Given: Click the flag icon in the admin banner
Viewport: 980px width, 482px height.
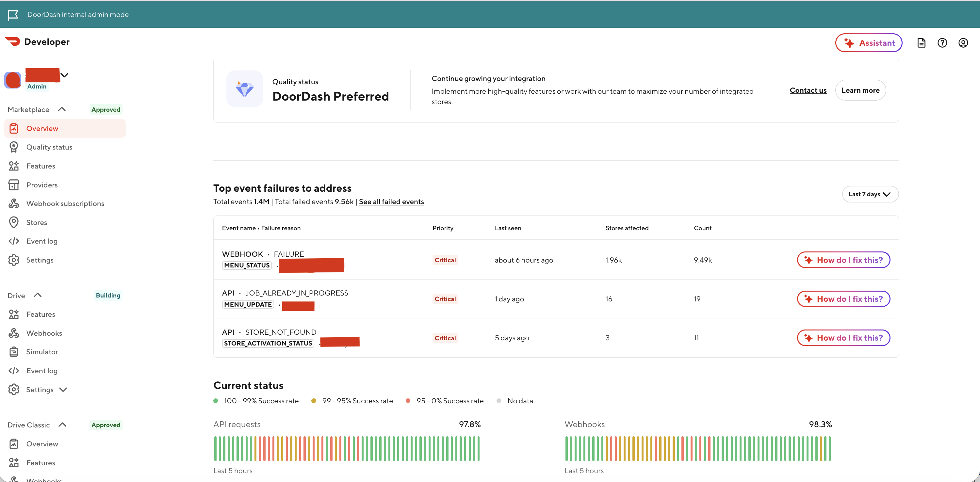Looking at the screenshot, I should (13, 14).
